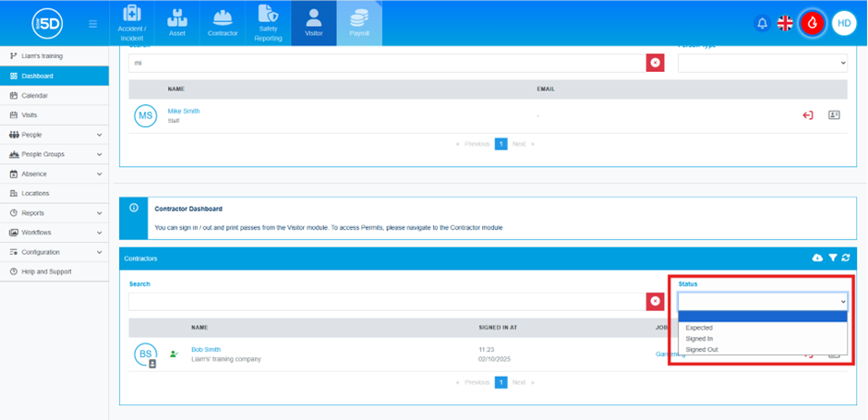Viewport: 868px width, 420px height.
Task: Click in the Contractors search input field
Action: coord(386,301)
